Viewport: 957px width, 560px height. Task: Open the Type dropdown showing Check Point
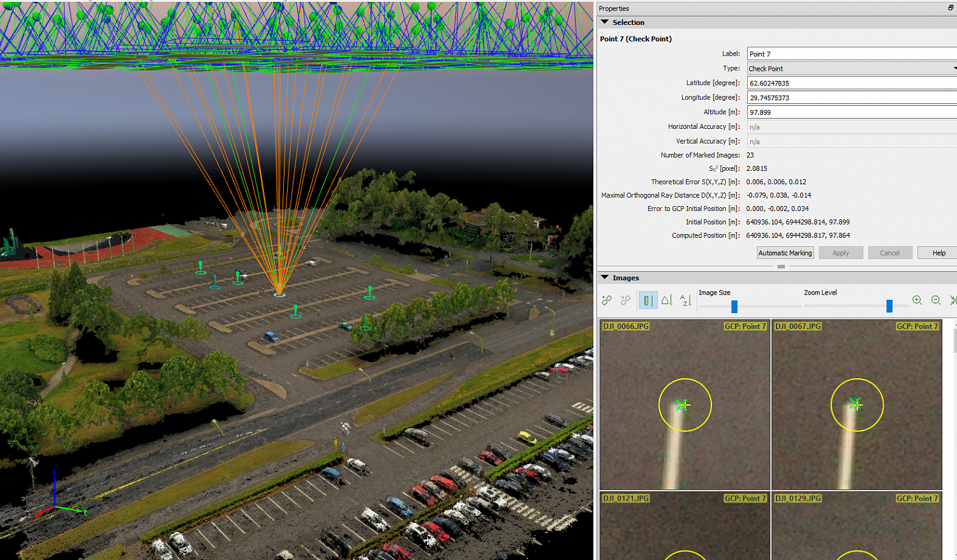pos(851,68)
